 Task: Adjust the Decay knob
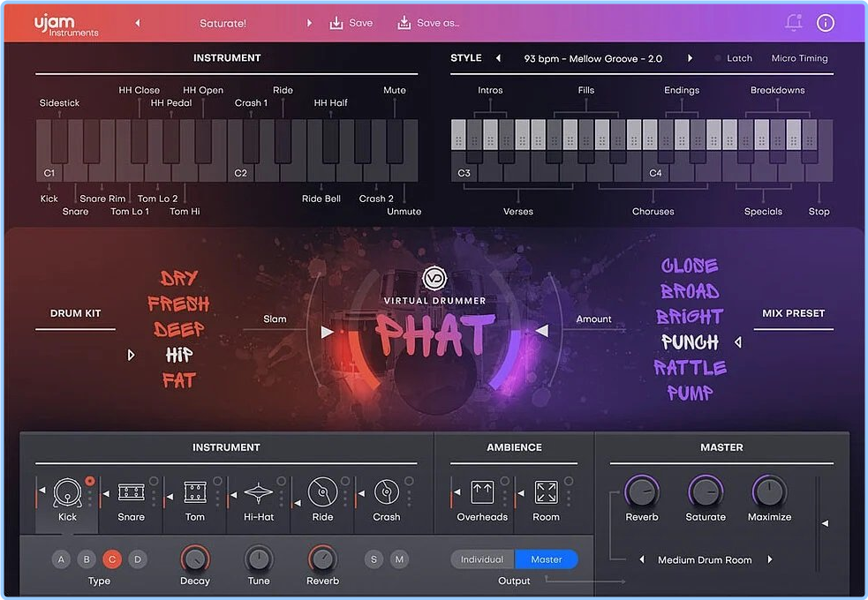pos(195,559)
